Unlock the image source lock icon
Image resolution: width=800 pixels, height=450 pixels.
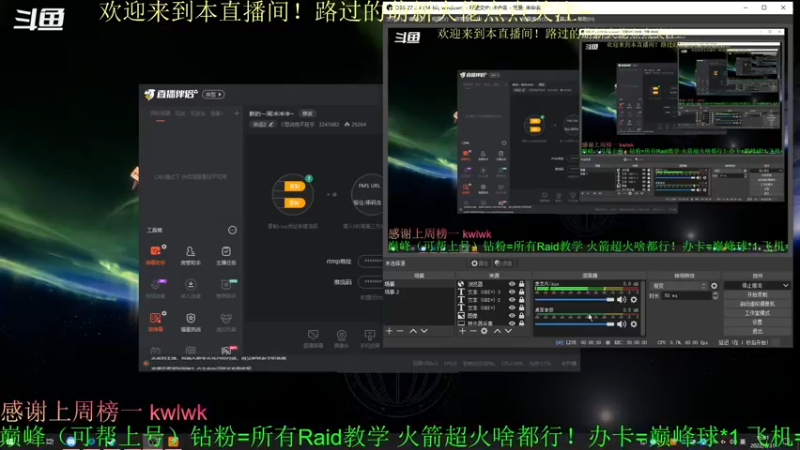point(521,315)
